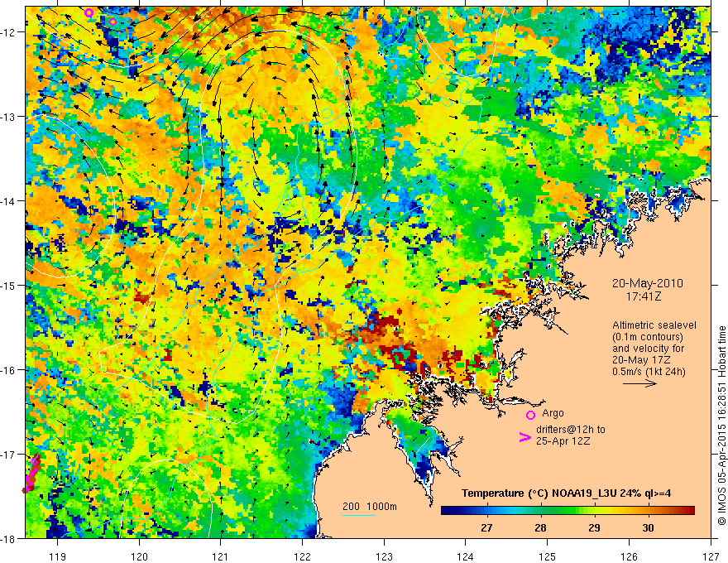Click the magenta Argo circle symbol in legend

tap(530, 415)
